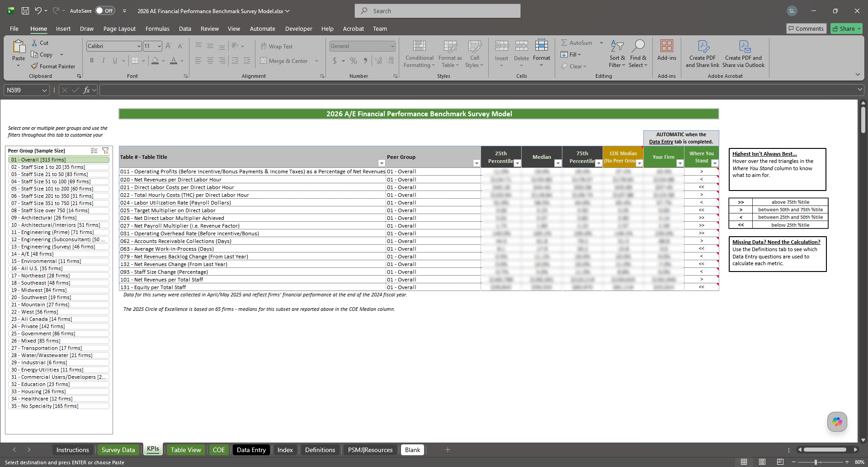Click the Share button
This screenshot has height=467, width=868.
point(846,29)
